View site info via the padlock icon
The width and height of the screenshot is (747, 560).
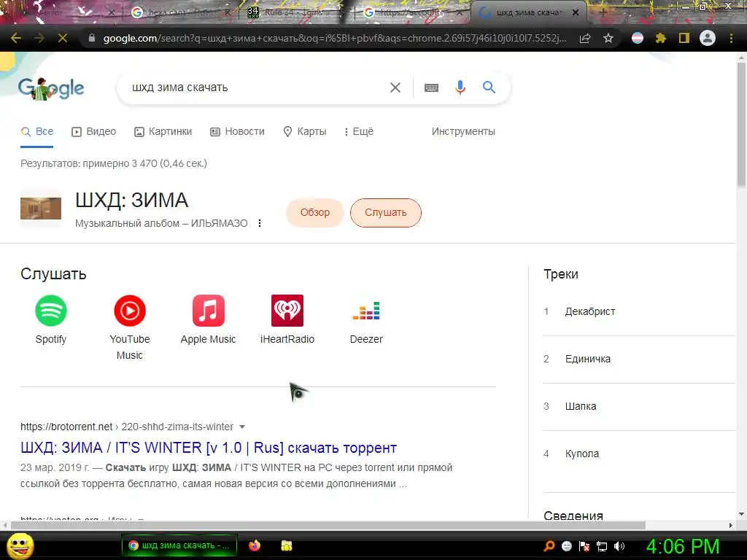(92, 38)
